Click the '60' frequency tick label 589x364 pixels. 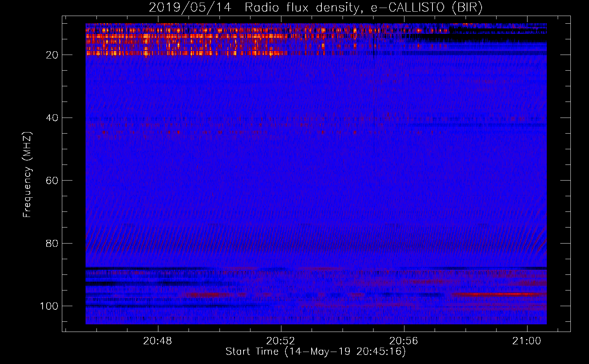(x=52, y=181)
